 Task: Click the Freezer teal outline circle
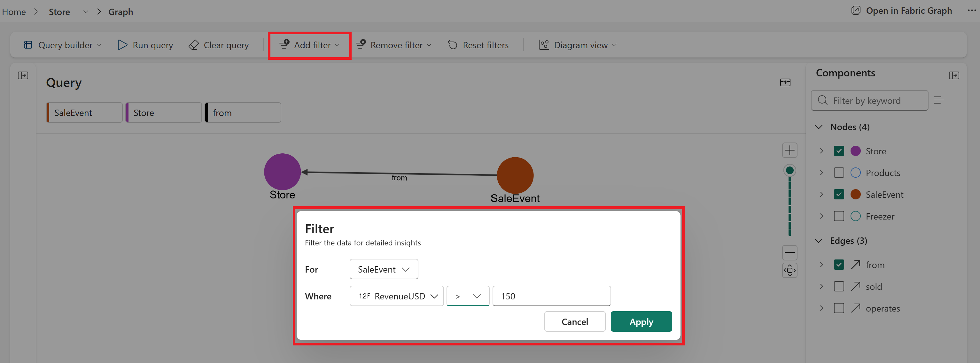855,216
